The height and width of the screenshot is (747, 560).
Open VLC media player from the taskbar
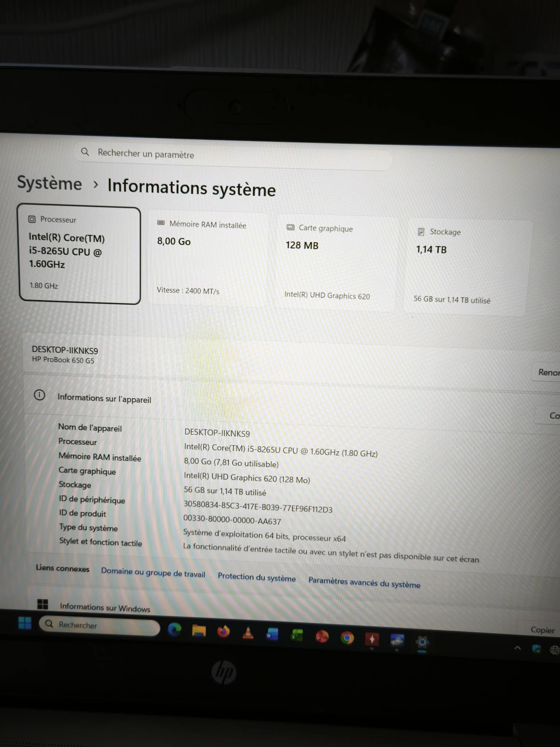pos(248,632)
